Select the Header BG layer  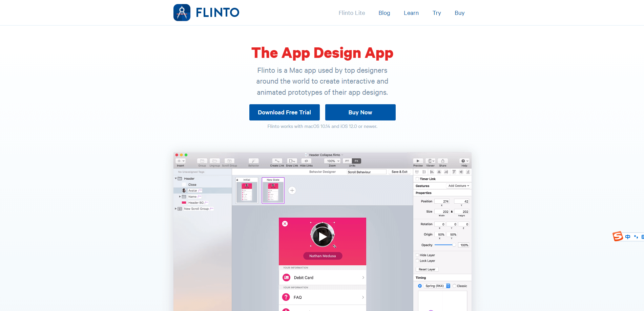(x=203, y=203)
